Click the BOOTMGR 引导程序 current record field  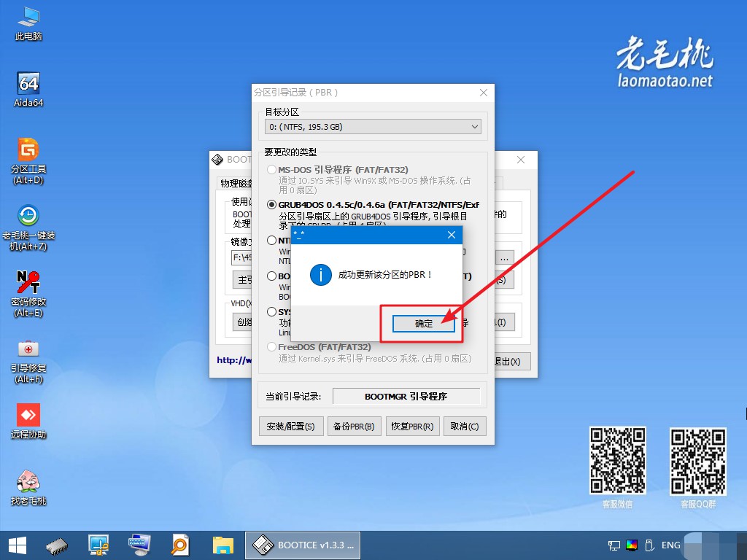tap(406, 396)
